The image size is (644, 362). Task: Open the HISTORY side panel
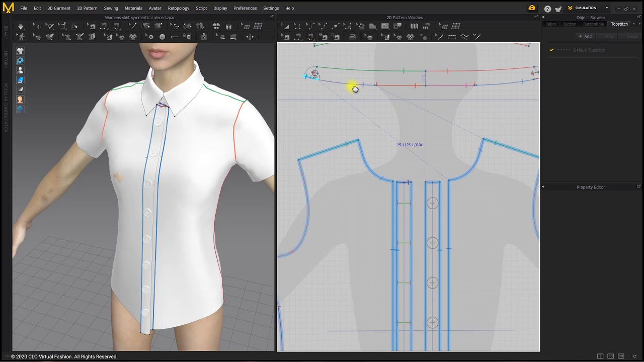pos(6,59)
